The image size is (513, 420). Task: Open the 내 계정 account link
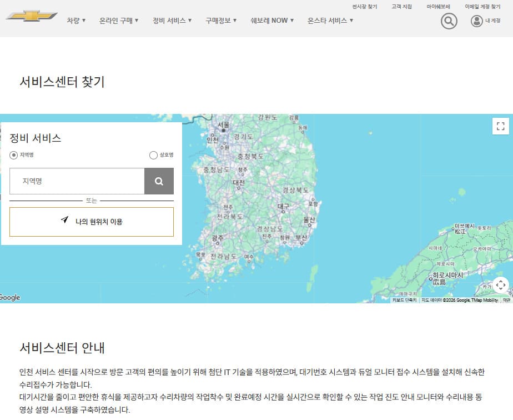coord(492,21)
